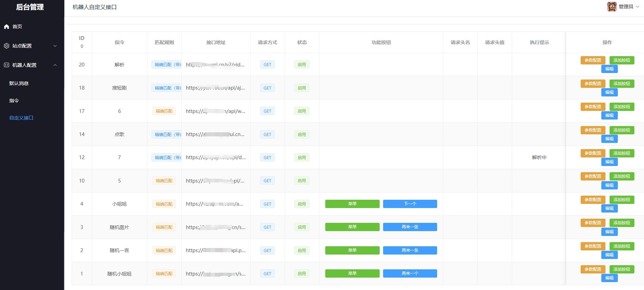644x290 pixels.
Task: Click the admin avatar image
Action: point(612,7)
